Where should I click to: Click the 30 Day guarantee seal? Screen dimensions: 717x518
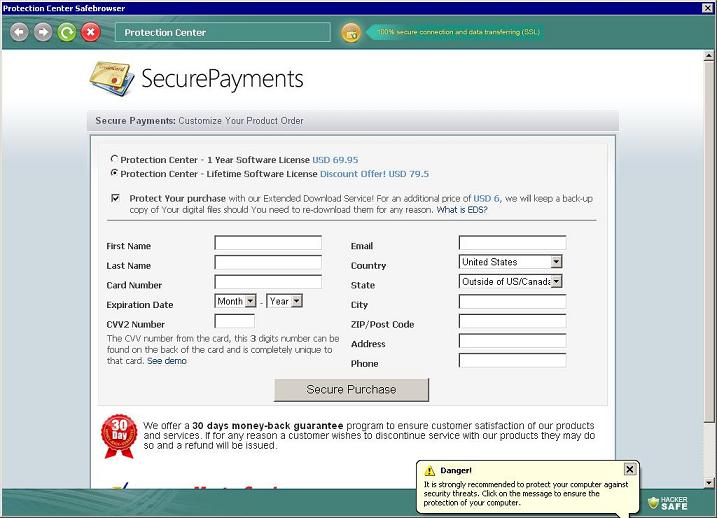click(x=119, y=436)
